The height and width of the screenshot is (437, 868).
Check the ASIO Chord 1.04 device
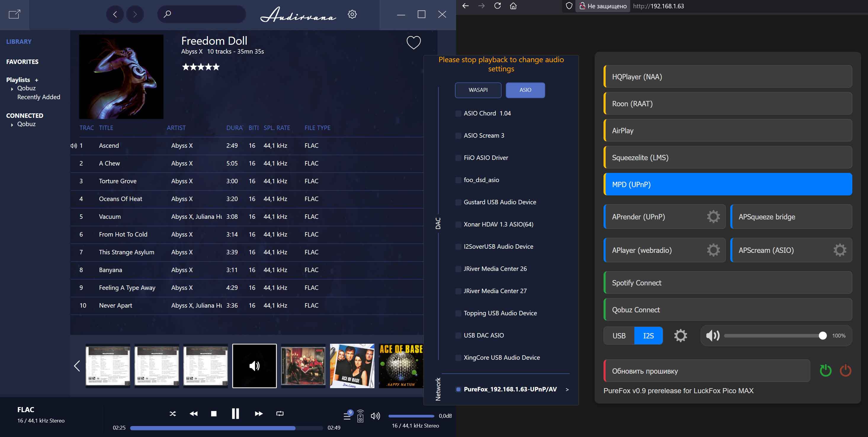(x=458, y=114)
